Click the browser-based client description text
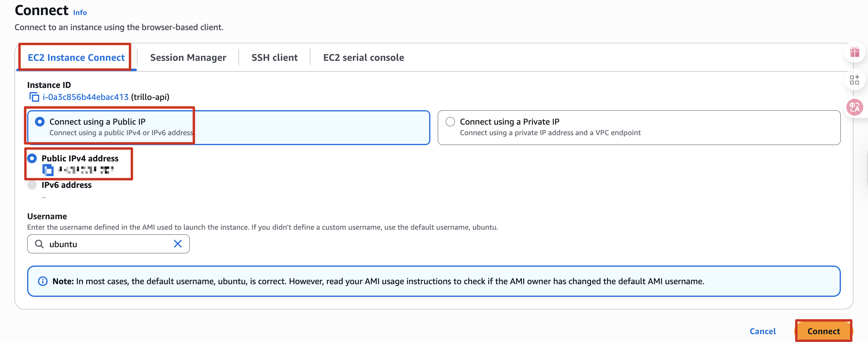868x342 pixels. (x=119, y=27)
